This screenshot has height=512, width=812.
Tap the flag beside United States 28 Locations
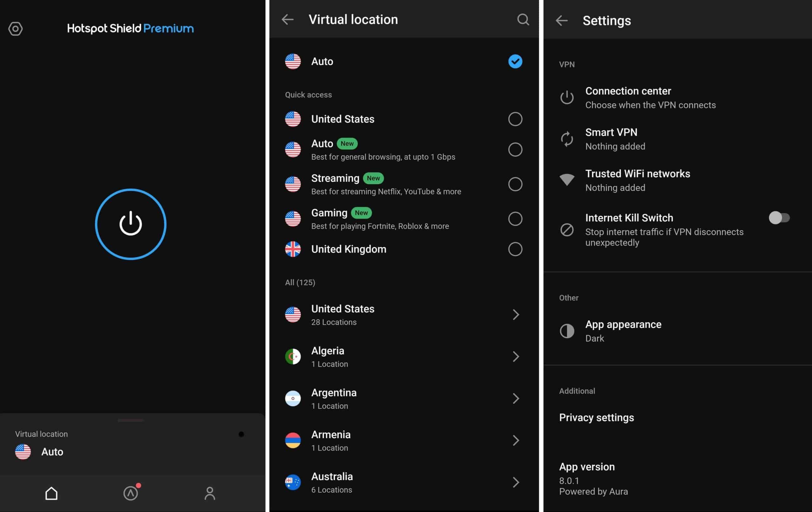pos(293,314)
